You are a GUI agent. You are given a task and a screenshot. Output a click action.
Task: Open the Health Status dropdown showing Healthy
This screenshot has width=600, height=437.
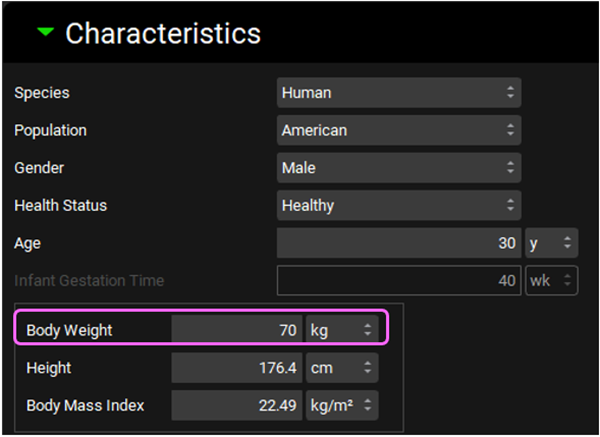tap(398, 205)
